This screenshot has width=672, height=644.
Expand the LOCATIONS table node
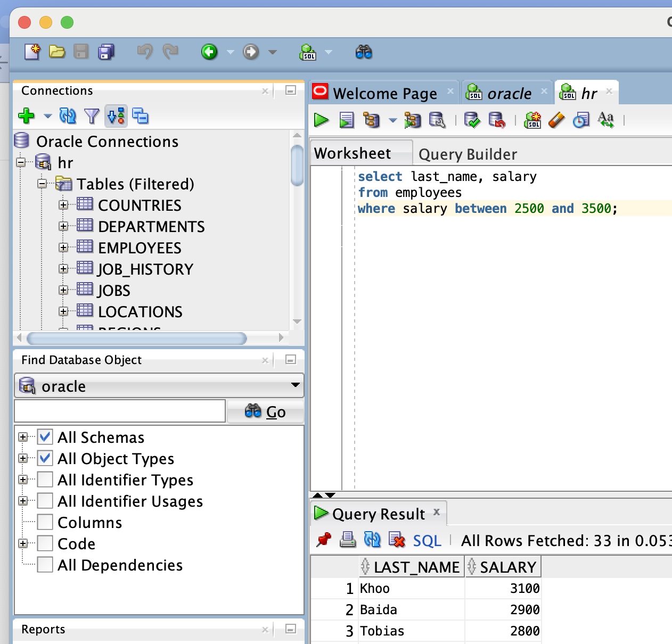[x=63, y=311]
